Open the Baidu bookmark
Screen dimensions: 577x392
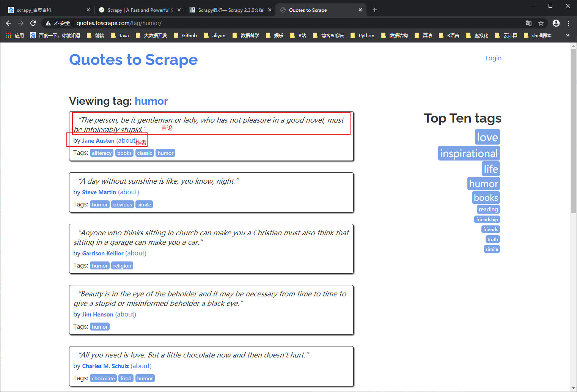click(55, 35)
